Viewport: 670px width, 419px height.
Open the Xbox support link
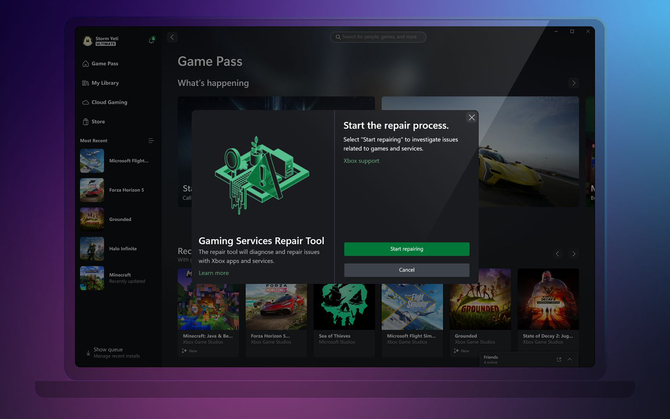[x=361, y=161]
